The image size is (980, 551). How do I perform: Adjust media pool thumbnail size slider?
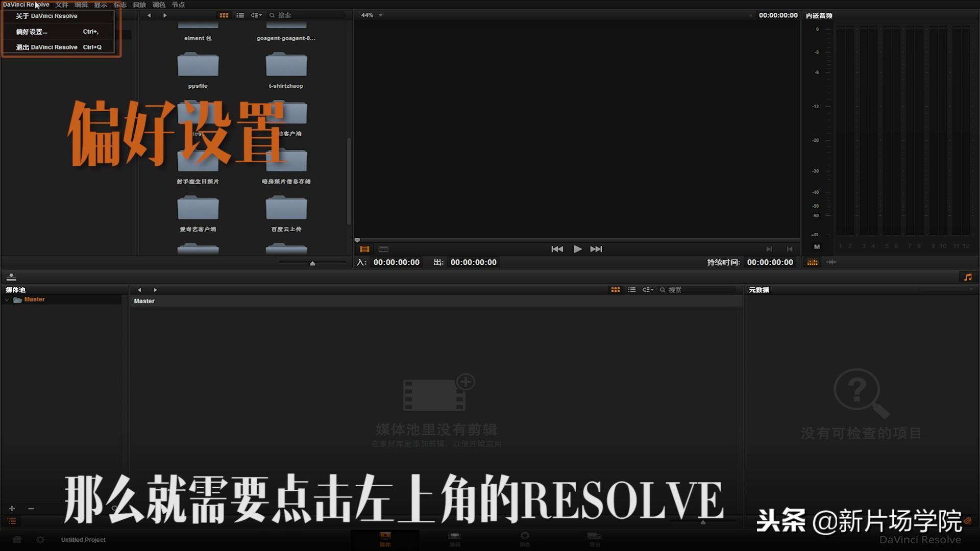click(703, 522)
